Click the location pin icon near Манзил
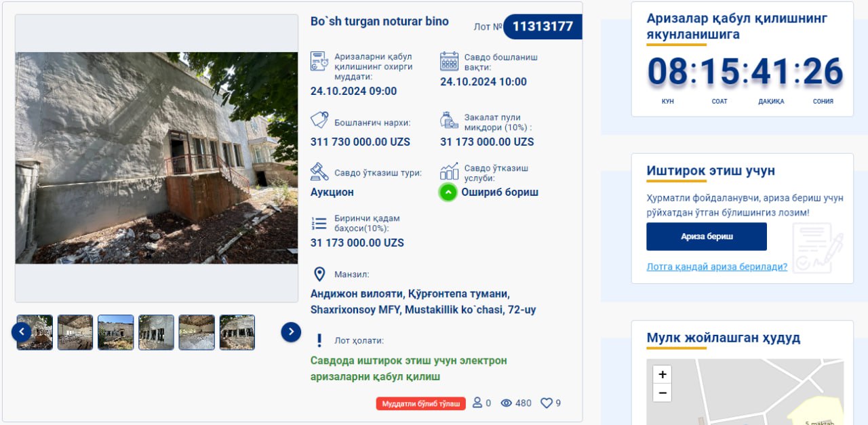 point(319,275)
